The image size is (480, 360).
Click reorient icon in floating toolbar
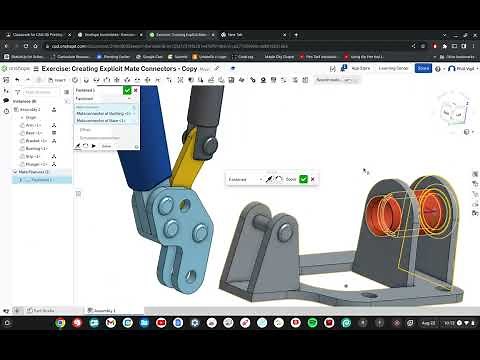pyautogui.click(x=279, y=179)
